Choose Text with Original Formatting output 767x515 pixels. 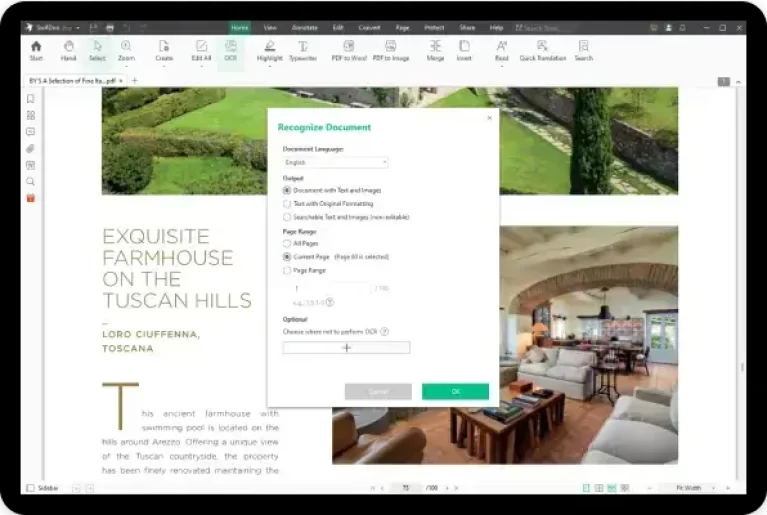point(287,203)
